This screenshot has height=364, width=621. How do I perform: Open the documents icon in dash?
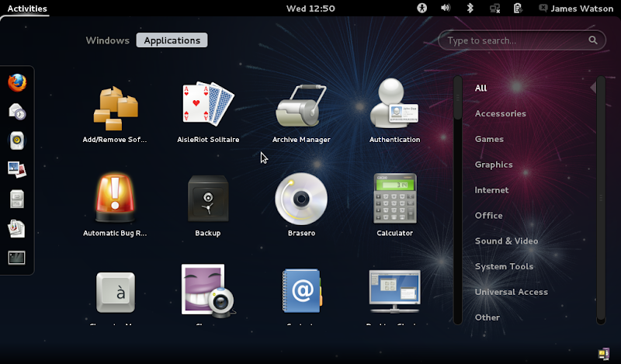pos(16,228)
